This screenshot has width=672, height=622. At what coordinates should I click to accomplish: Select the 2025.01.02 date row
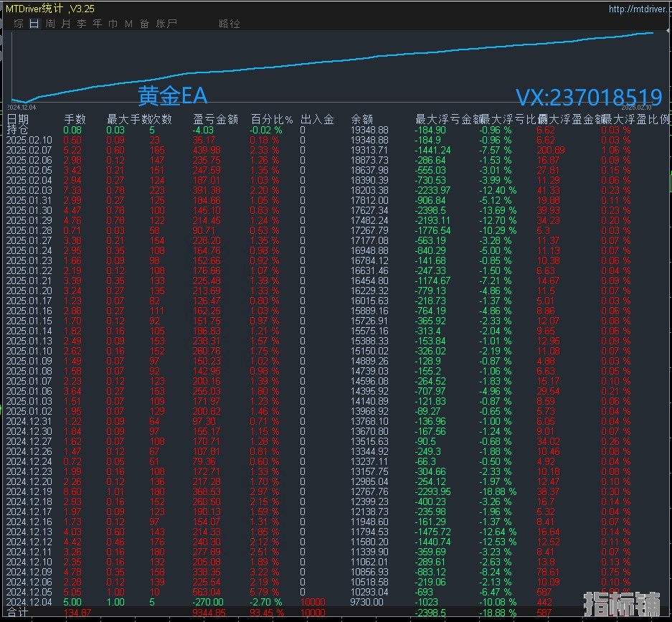coord(29,411)
